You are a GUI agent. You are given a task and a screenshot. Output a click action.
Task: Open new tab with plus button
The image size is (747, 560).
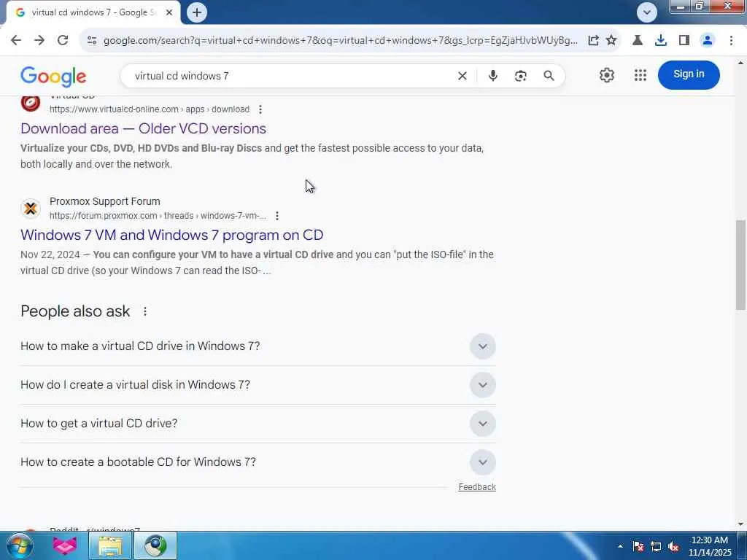coord(197,12)
